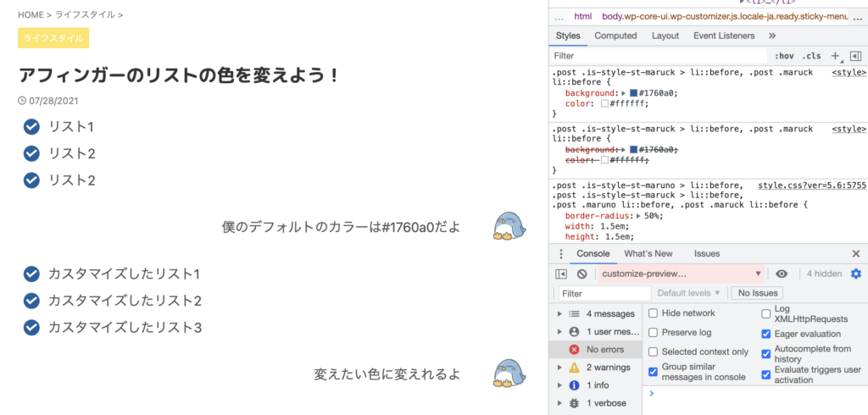The width and height of the screenshot is (868, 415).
Task: Open the What's New tab
Action: tap(648, 253)
